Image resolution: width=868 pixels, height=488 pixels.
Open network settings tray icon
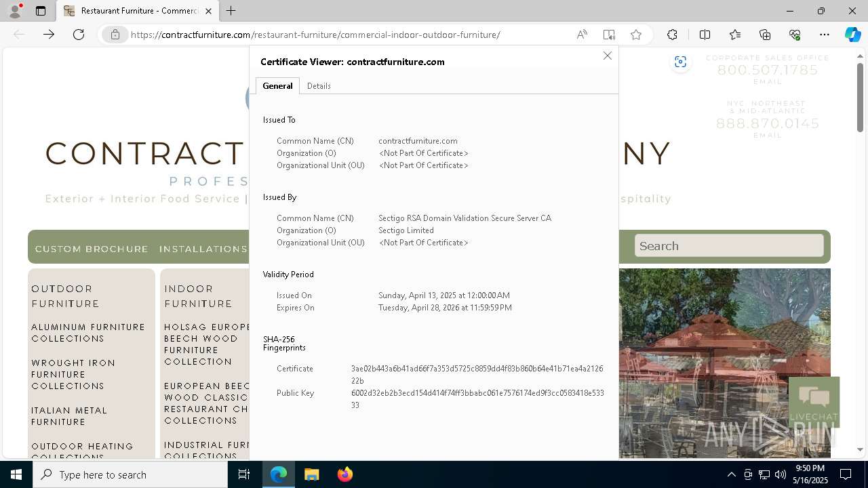pyautogui.click(x=764, y=474)
